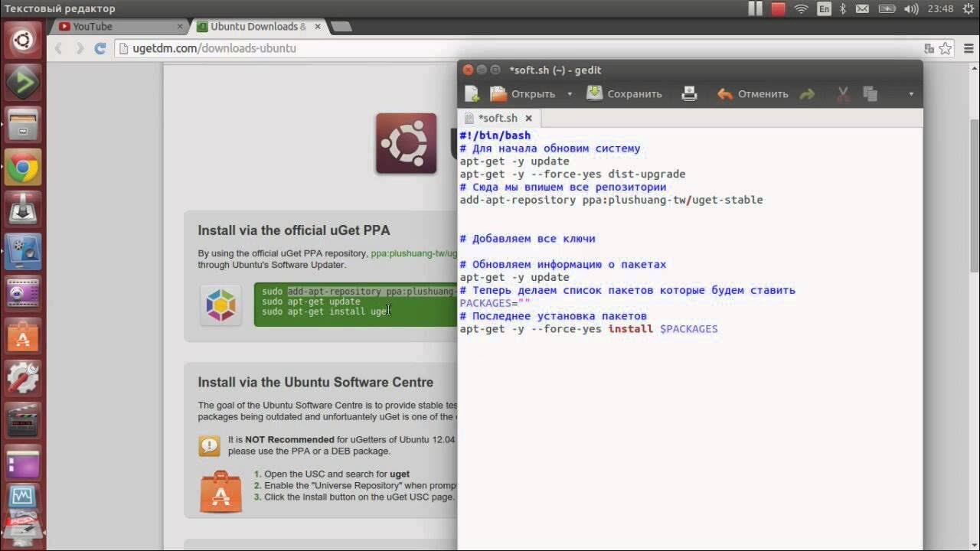Open the power gear session menu
Viewport: 980px width, 551px height.
point(968,9)
